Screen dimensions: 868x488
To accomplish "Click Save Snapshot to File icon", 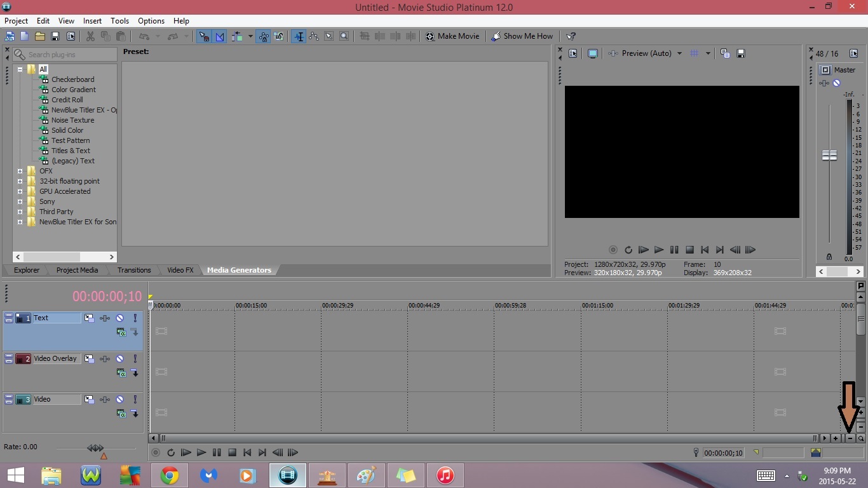I will (741, 53).
